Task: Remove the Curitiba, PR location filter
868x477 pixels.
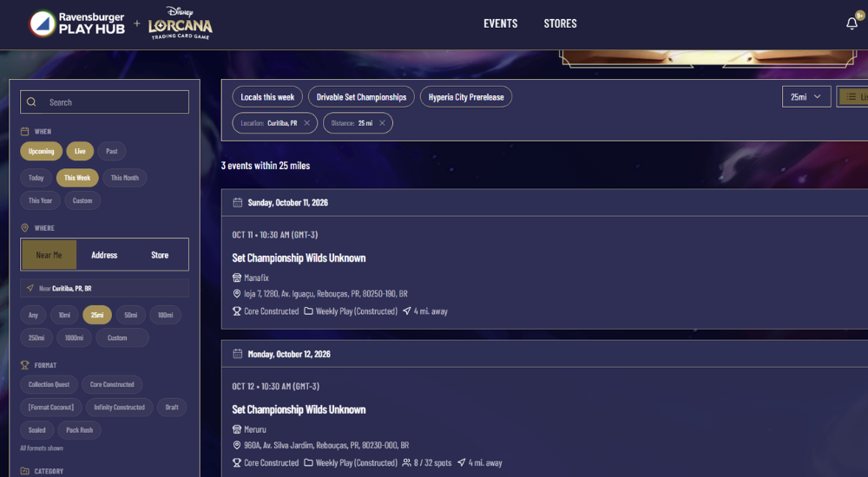Action: coord(306,123)
